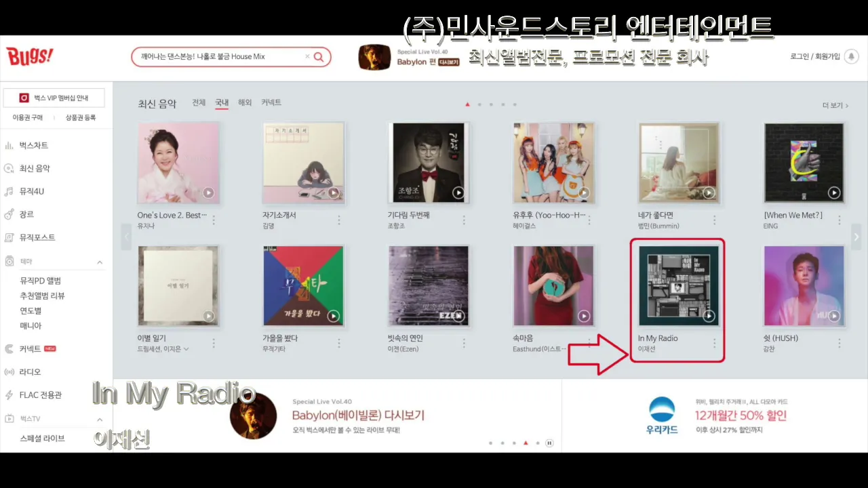Play the One's Love 2 album
The image size is (868, 488).
208,193
